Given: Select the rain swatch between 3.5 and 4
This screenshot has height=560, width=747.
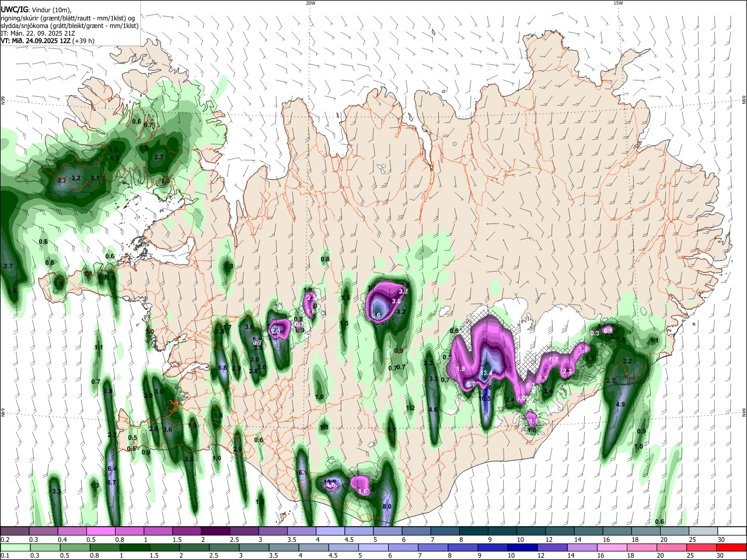Looking at the screenshot, I should pos(284,547).
